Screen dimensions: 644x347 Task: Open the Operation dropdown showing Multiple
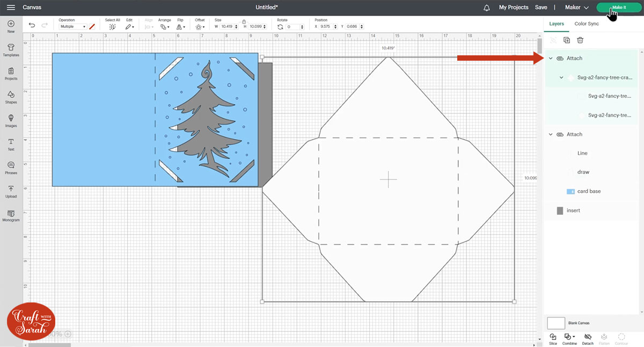(x=72, y=26)
